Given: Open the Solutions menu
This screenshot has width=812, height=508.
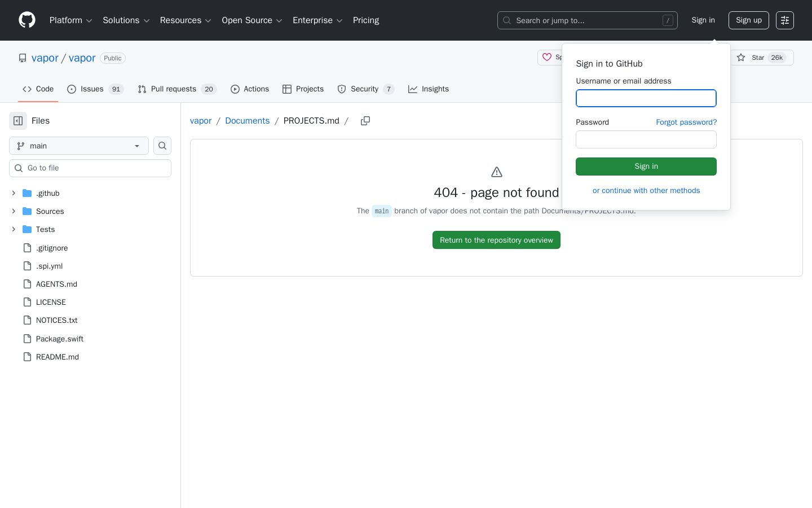Looking at the screenshot, I should click(x=126, y=20).
